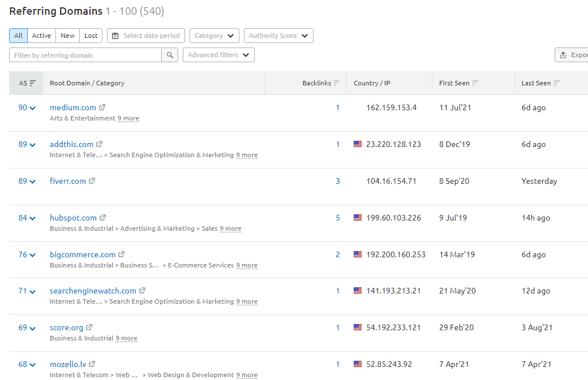Click IP address 54.192.233.121

coord(393,327)
